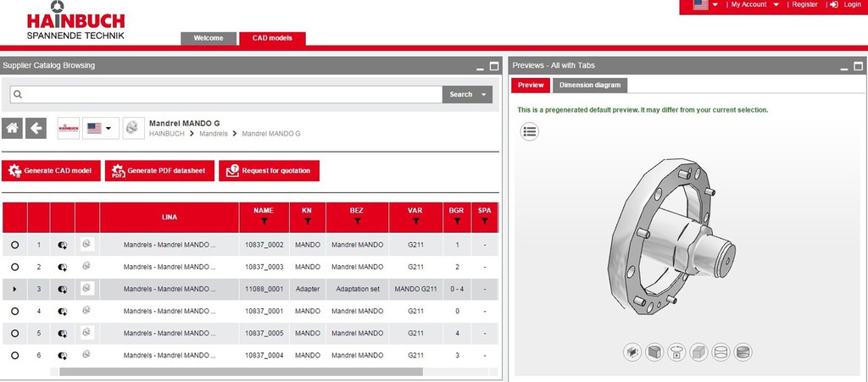Select radio button for row 5
Image resolution: width=868 pixels, height=382 pixels.
(x=15, y=334)
